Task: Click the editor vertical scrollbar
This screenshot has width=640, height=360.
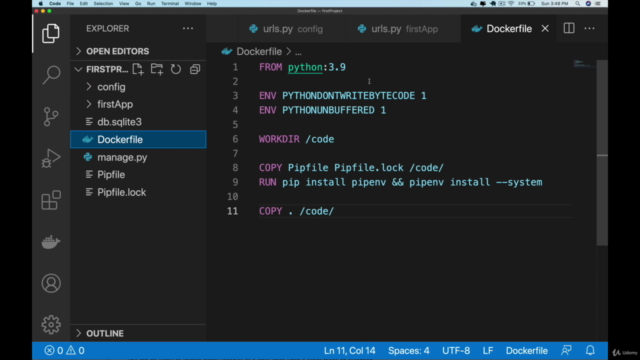Action: [x=602, y=152]
